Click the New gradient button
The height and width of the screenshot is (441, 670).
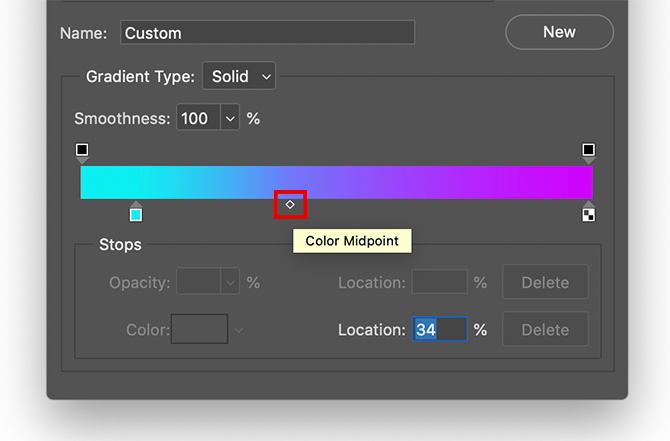click(559, 32)
